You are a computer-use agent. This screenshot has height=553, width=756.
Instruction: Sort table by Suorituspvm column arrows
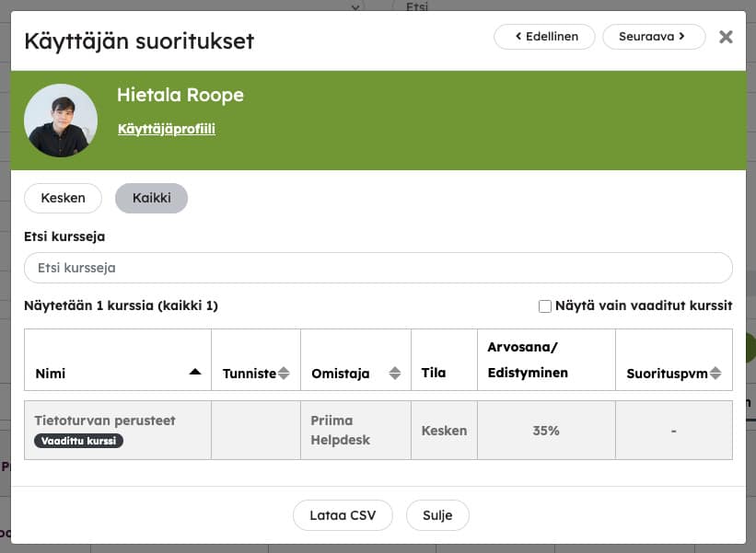coord(715,373)
